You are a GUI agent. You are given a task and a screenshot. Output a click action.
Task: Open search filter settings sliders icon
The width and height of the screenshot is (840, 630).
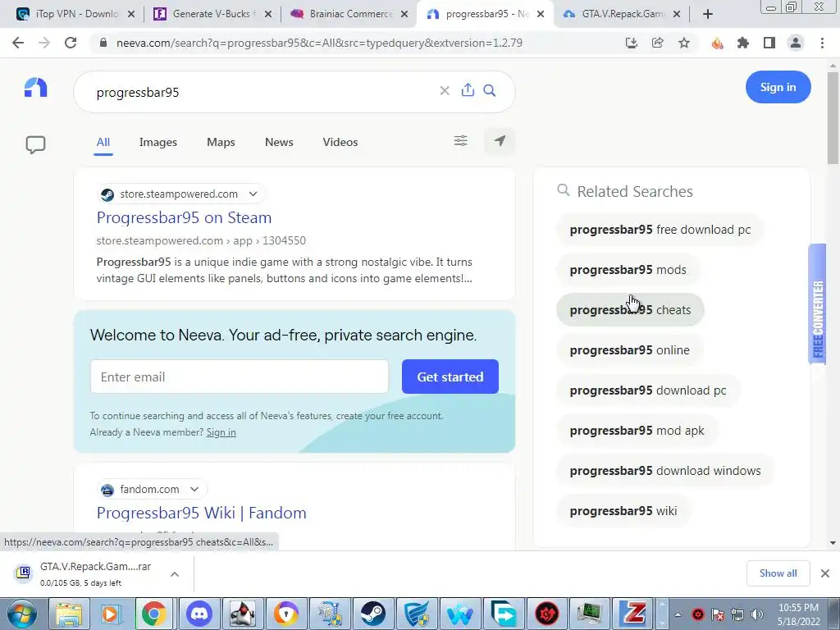click(460, 141)
